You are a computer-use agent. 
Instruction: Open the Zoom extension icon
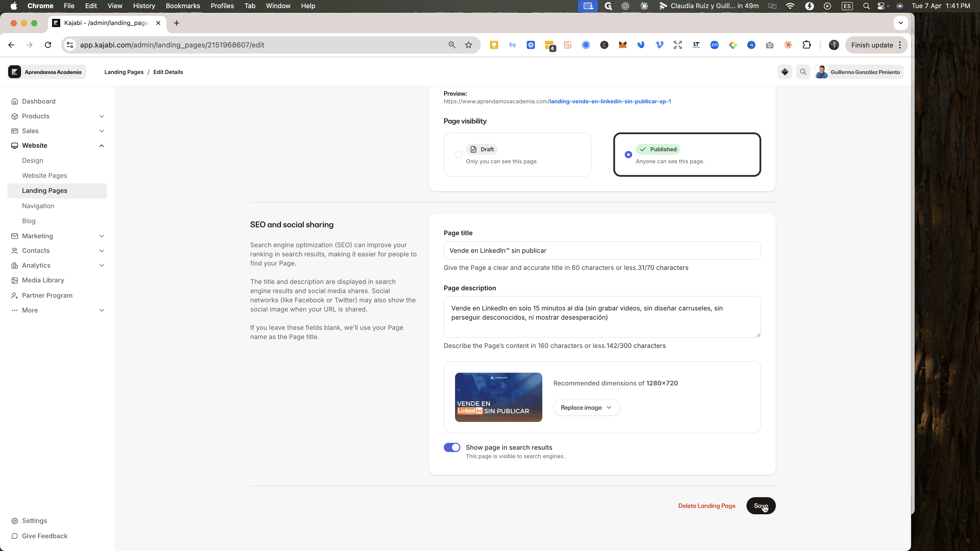click(715, 45)
